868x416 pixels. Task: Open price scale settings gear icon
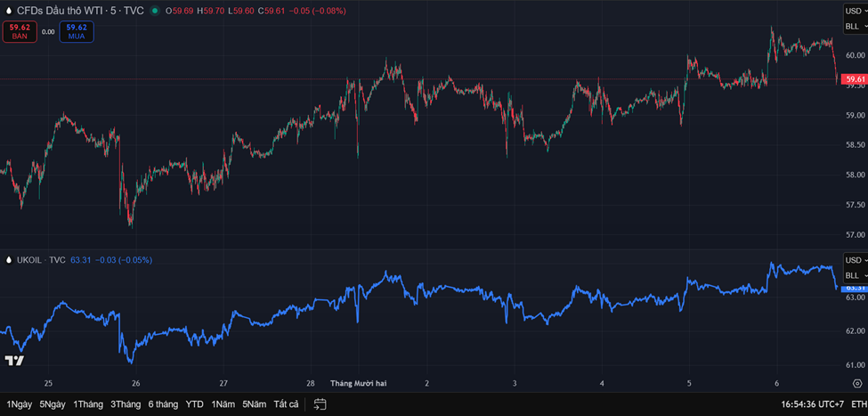[856, 383]
